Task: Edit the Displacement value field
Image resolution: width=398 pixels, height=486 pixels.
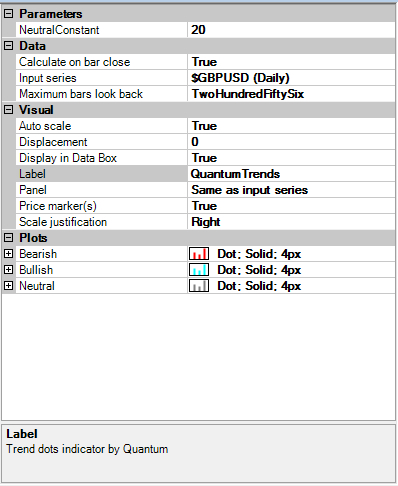Action: coord(292,142)
